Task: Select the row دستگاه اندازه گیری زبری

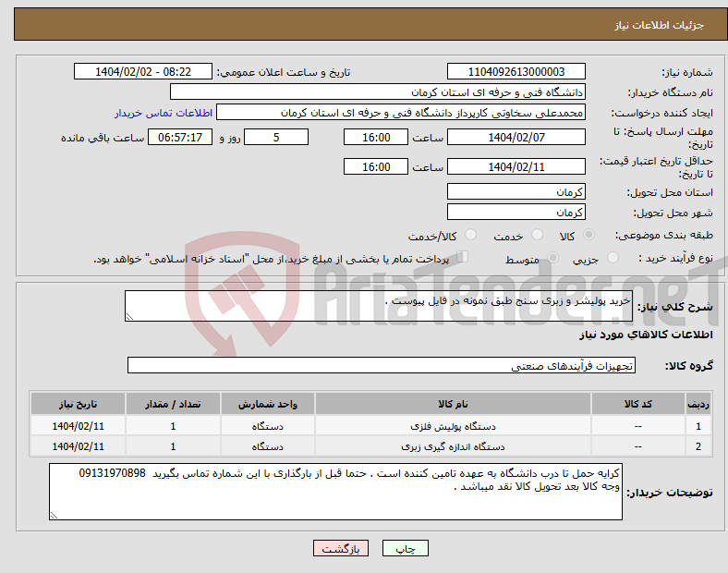Action: pos(371,446)
